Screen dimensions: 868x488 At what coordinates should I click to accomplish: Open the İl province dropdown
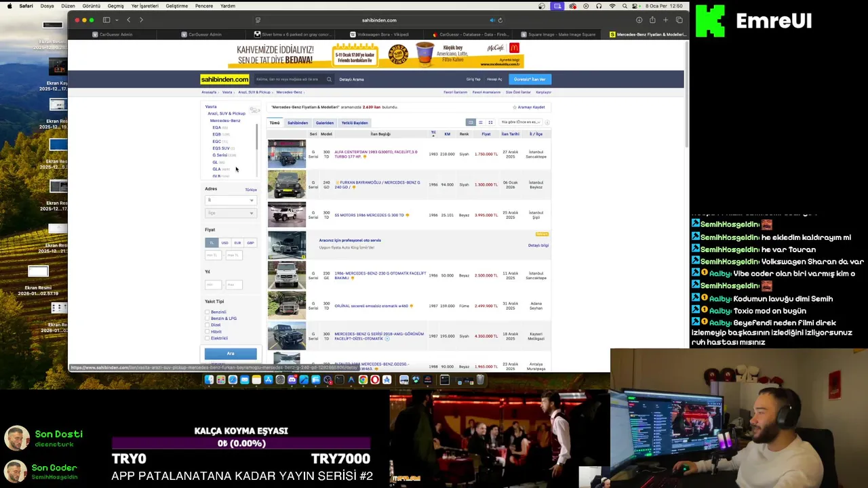[x=231, y=200]
